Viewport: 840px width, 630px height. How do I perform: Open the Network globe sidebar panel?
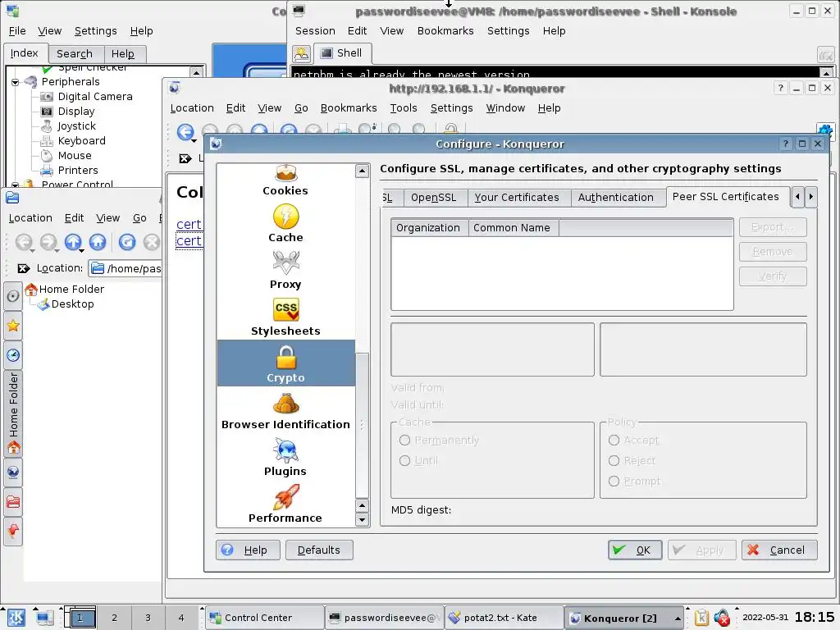click(x=13, y=472)
